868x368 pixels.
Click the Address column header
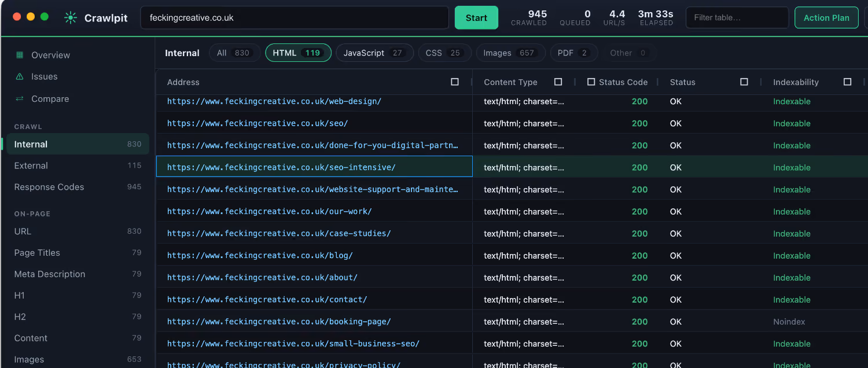tap(183, 82)
